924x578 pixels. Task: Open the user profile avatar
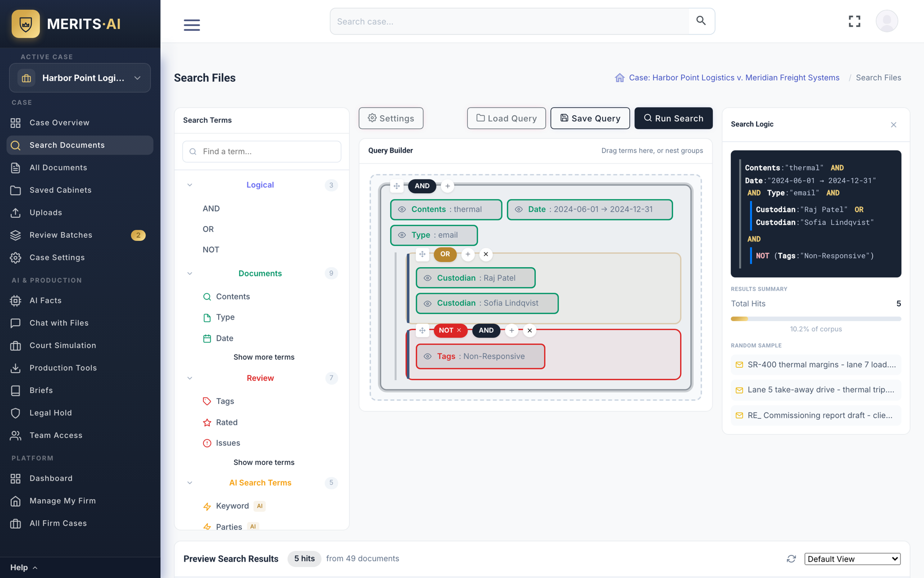coord(887,21)
